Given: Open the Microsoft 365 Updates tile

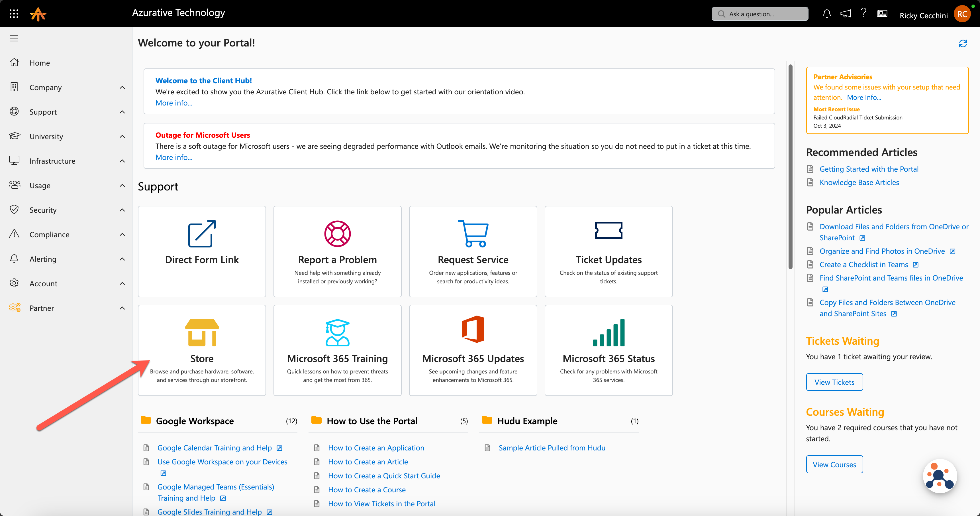Looking at the screenshot, I should [473, 350].
